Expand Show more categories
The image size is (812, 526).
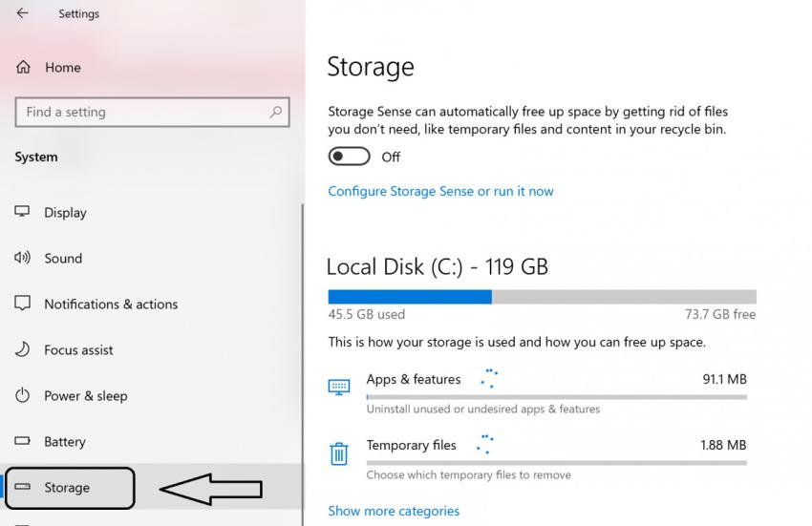pos(394,511)
